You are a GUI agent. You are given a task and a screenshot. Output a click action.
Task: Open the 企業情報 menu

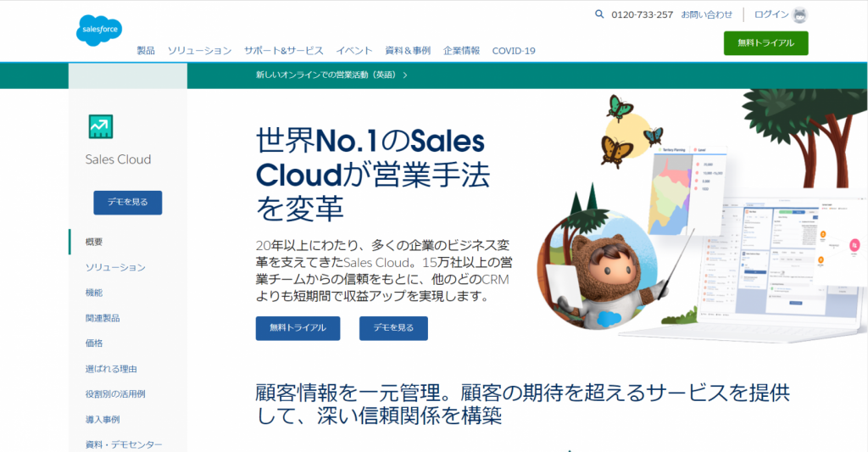click(x=462, y=51)
